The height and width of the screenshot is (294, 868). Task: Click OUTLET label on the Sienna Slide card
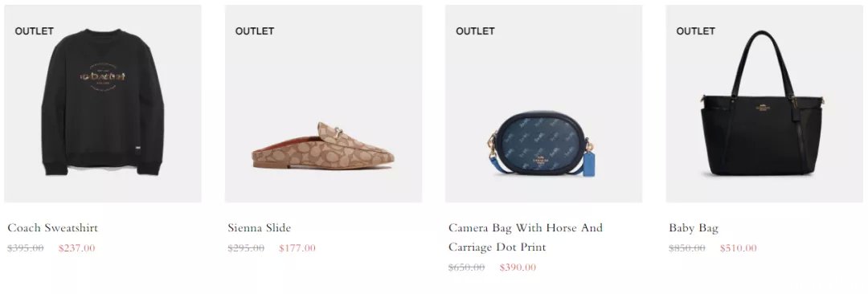tap(255, 31)
